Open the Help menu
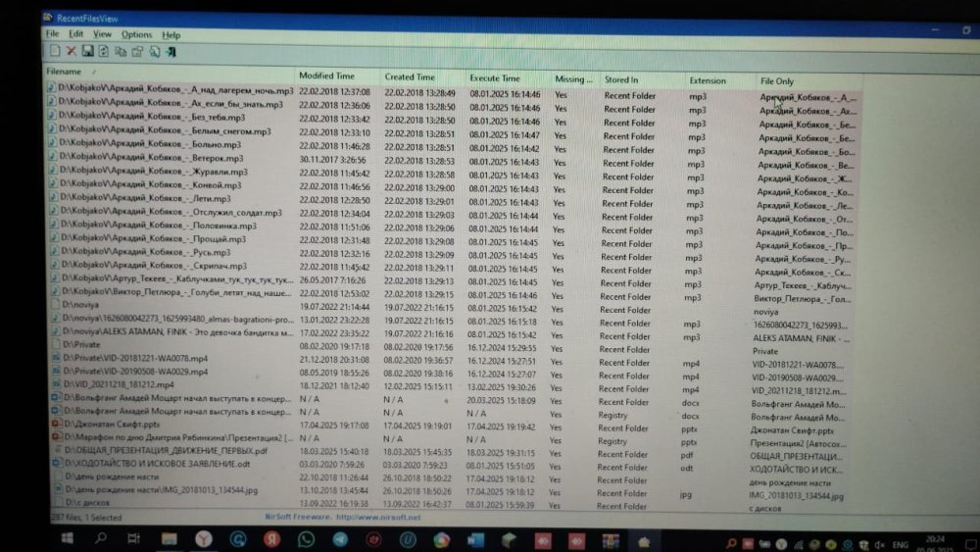The image size is (980, 552). point(171,35)
